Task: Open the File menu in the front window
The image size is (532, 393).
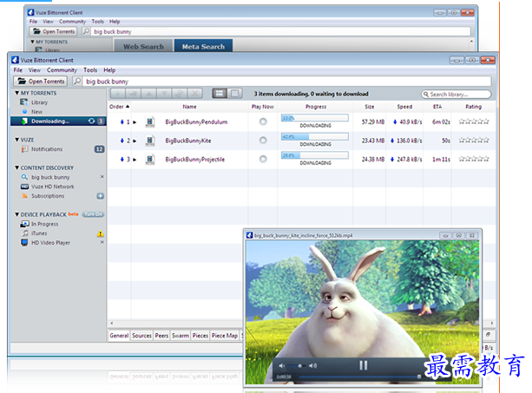Action: [17, 70]
